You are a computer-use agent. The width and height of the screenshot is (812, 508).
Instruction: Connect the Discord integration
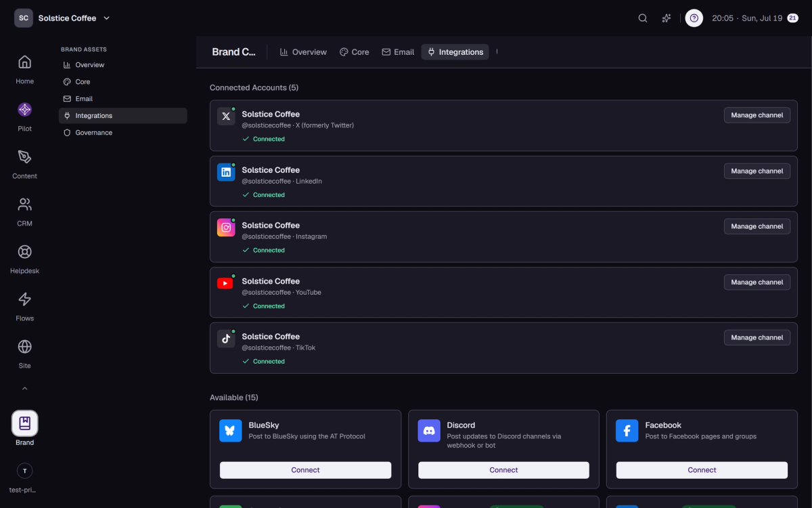pos(503,470)
